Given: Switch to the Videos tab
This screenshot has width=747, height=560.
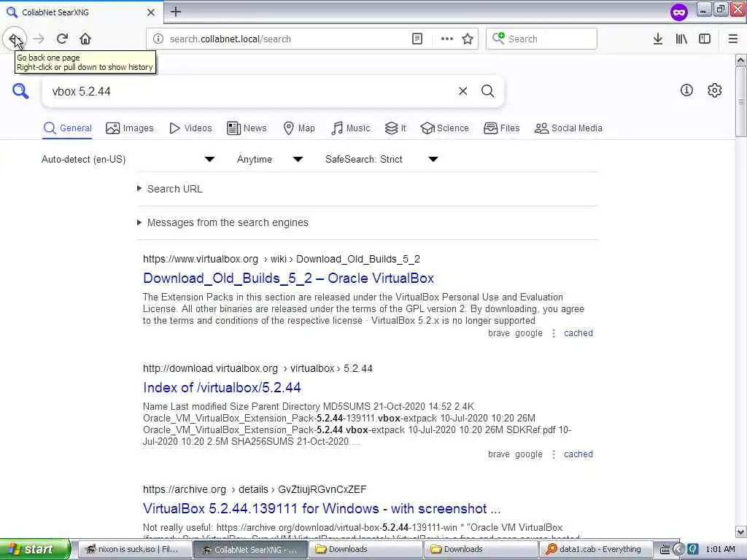Looking at the screenshot, I should (190, 128).
